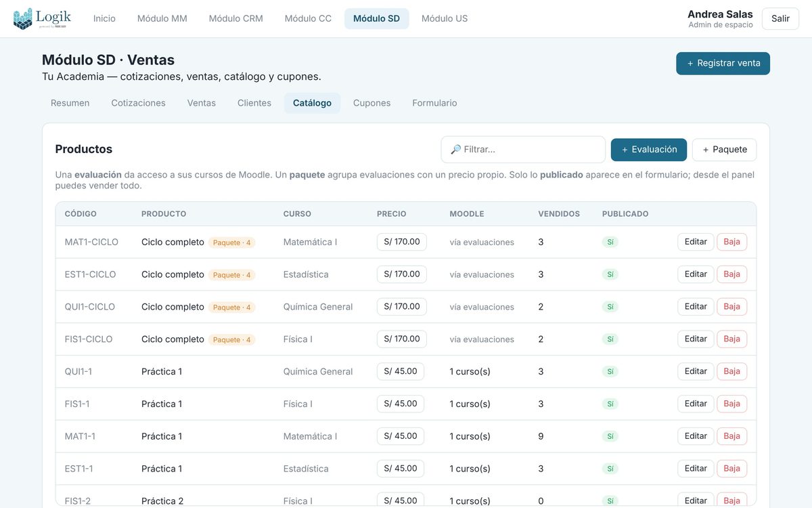
Task: Click Baja on the QUI1-1 row
Action: 731,371
